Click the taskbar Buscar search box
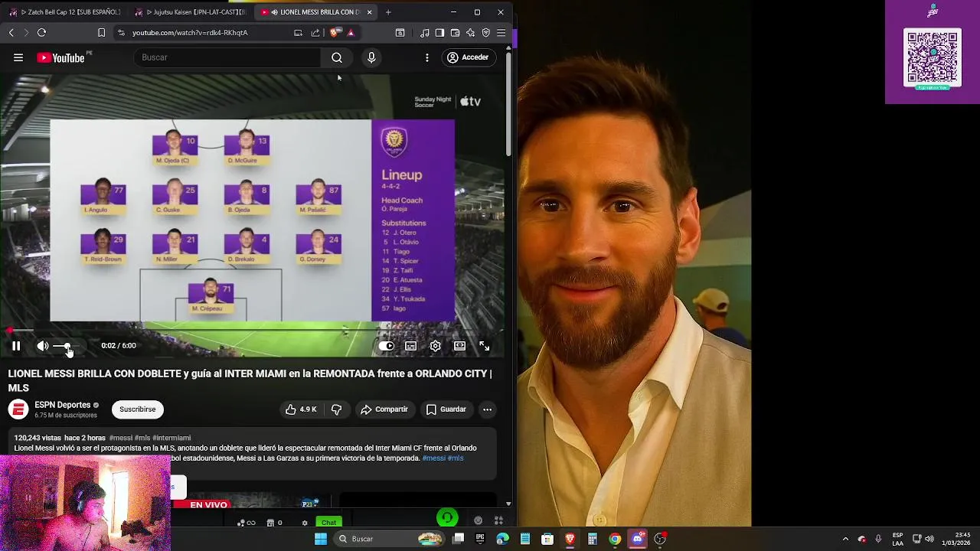 pos(390,539)
